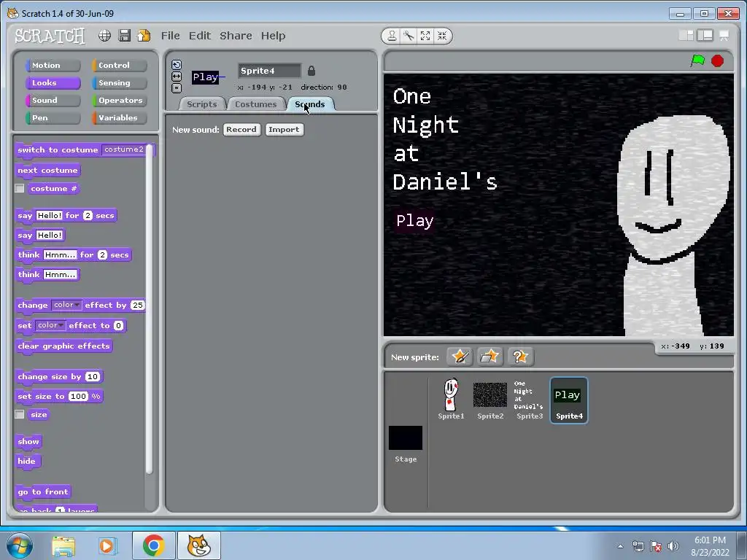Click the share project icon

(x=144, y=36)
